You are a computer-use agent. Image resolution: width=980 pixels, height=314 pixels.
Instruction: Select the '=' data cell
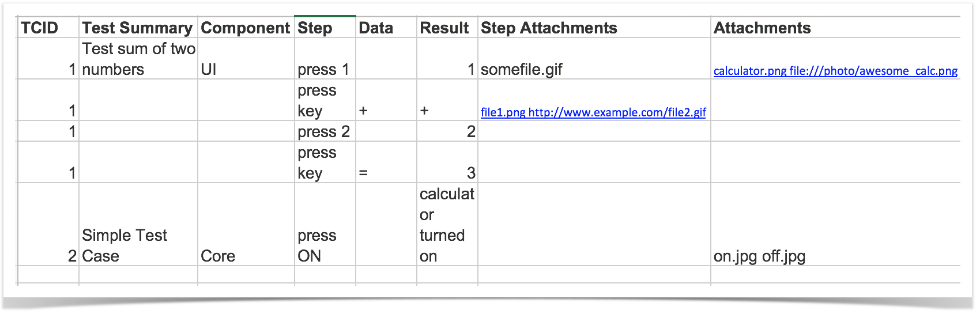[x=386, y=162]
